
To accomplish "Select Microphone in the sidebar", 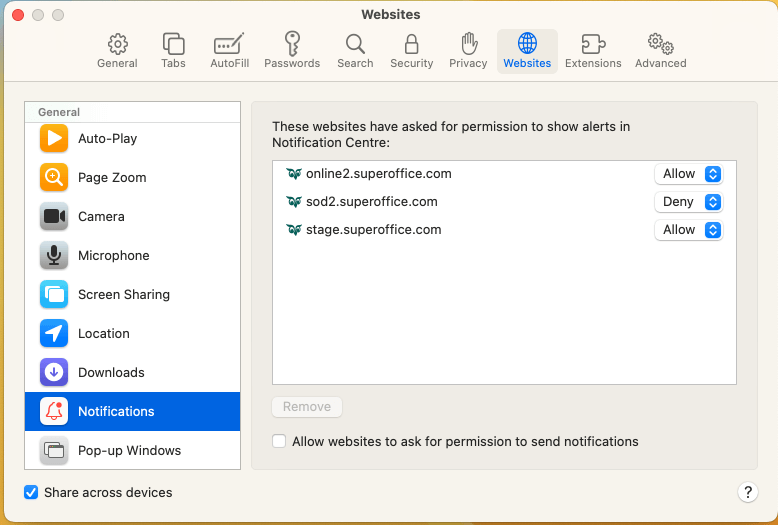I will click(132, 255).
